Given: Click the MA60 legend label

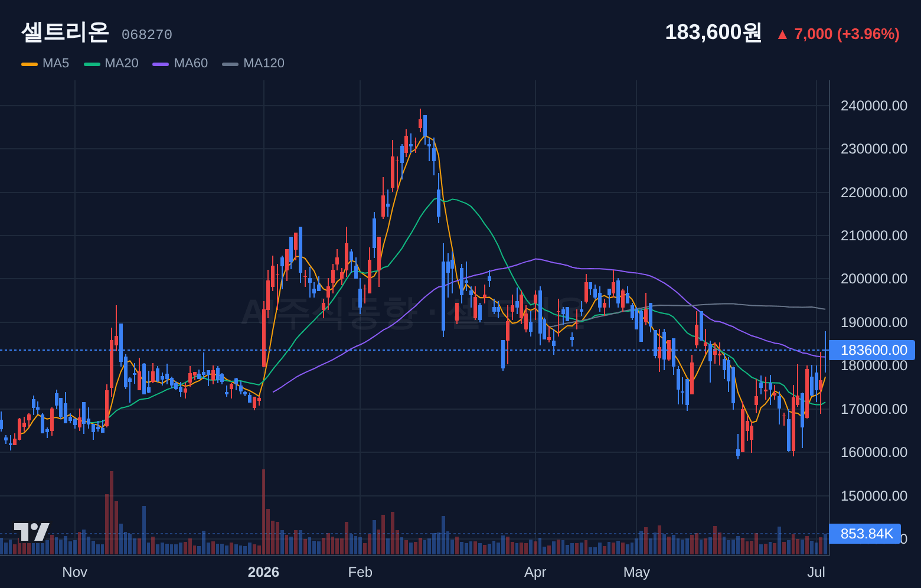Looking at the screenshot, I should coord(191,63).
